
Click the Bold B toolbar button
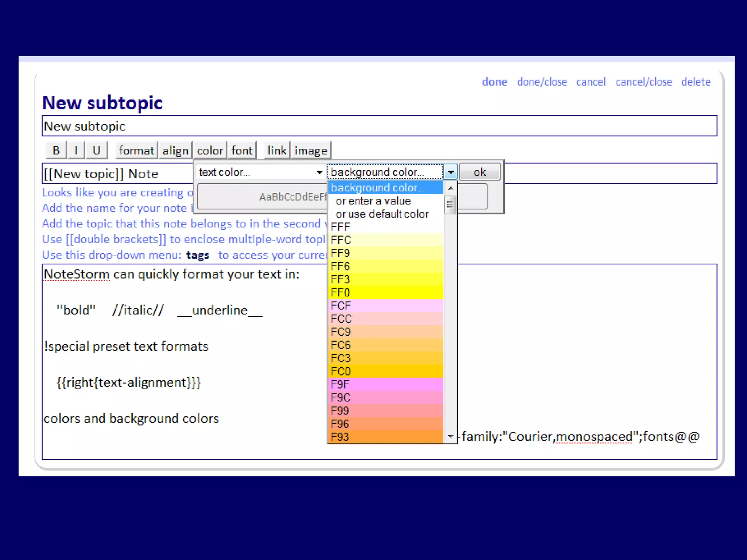tap(56, 150)
